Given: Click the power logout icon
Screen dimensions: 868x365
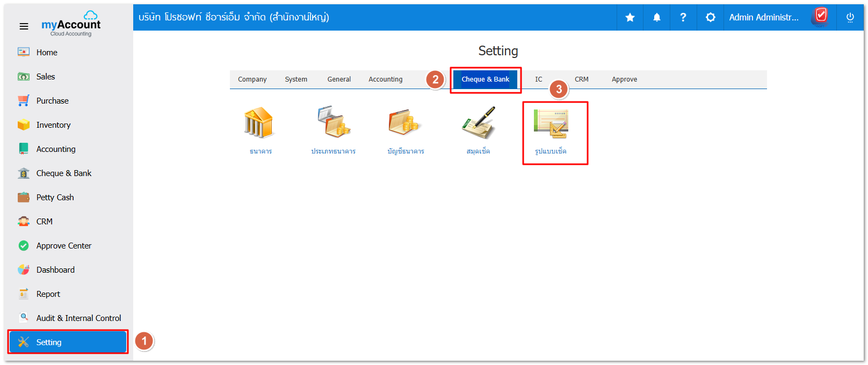Looking at the screenshot, I should click(x=850, y=18).
